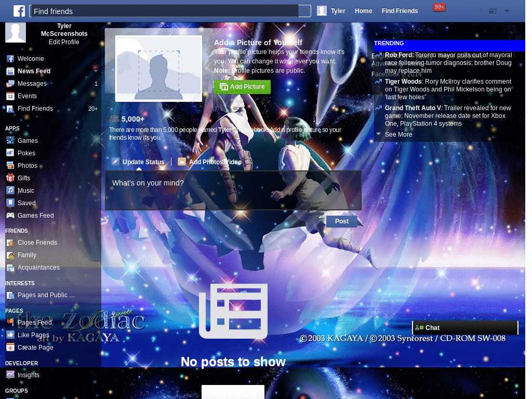This screenshot has width=532, height=399.
Task: Open the Insights chart icon
Action: (10, 375)
